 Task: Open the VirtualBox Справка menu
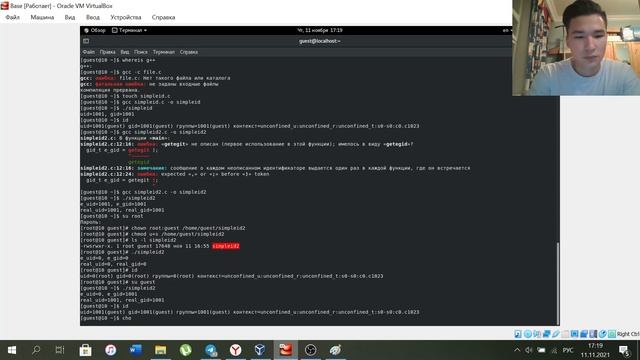[163, 17]
